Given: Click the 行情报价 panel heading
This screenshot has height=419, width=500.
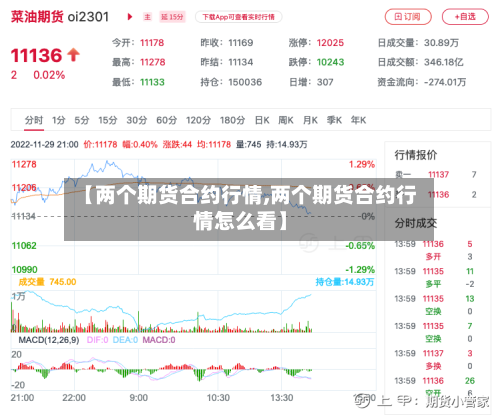Looking at the screenshot, I should coord(416,155).
